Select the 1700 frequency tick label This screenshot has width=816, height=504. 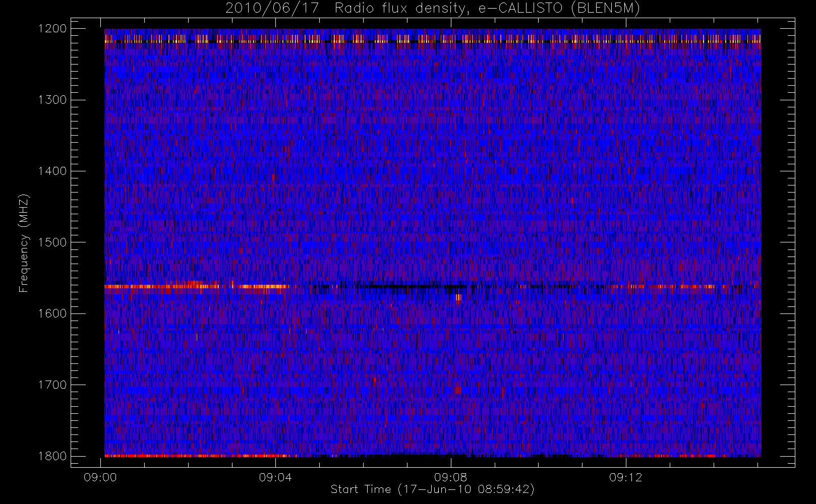[52, 385]
